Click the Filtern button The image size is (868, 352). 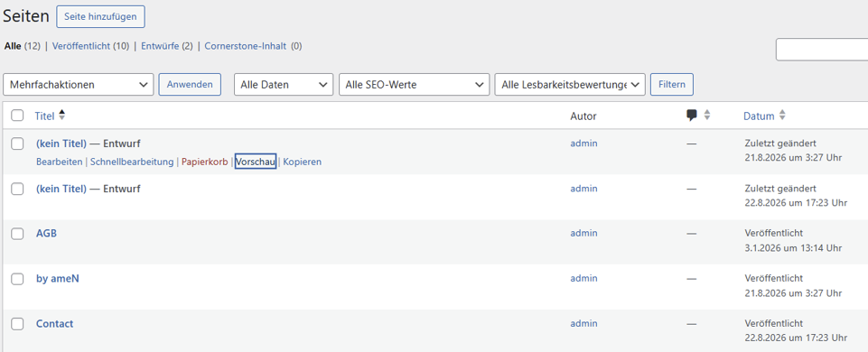point(671,85)
